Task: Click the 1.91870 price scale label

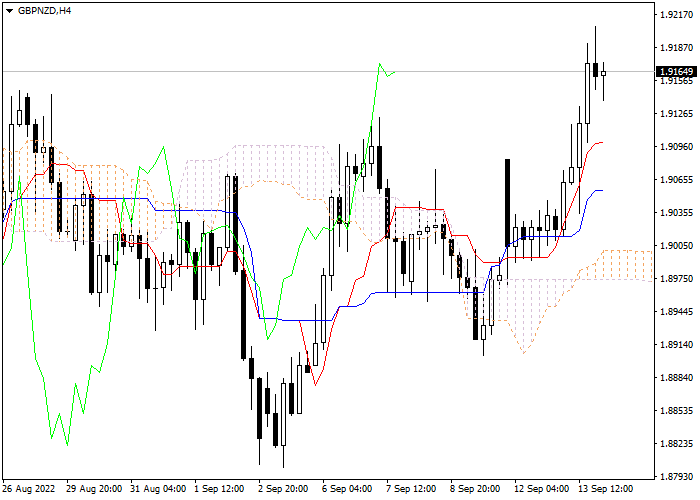Action: [x=676, y=48]
